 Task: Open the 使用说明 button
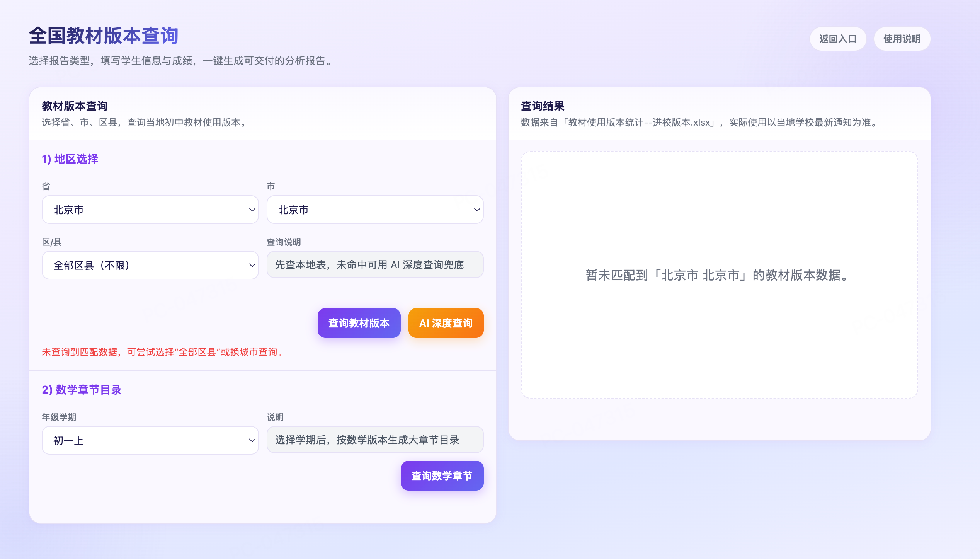pyautogui.click(x=902, y=39)
